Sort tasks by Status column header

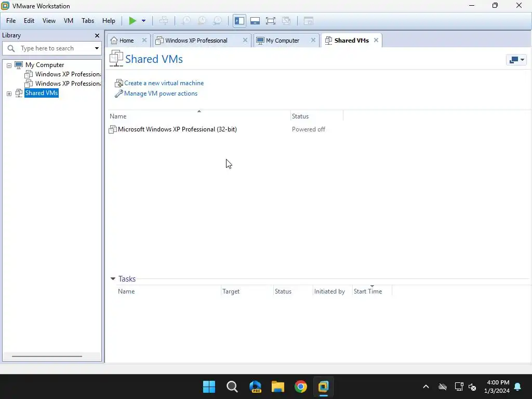[x=293, y=291]
